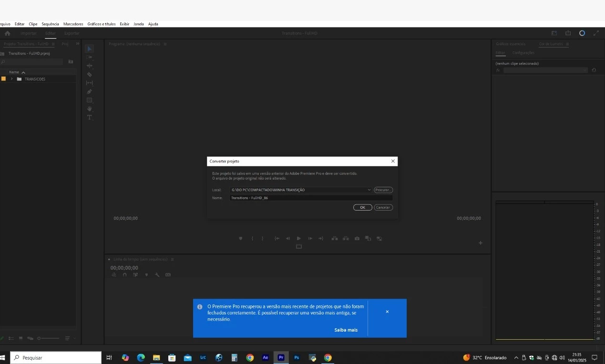The width and height of the screenshot is (605, 364).
Task: Click the Nome field in the dialog
Action: 311,198
